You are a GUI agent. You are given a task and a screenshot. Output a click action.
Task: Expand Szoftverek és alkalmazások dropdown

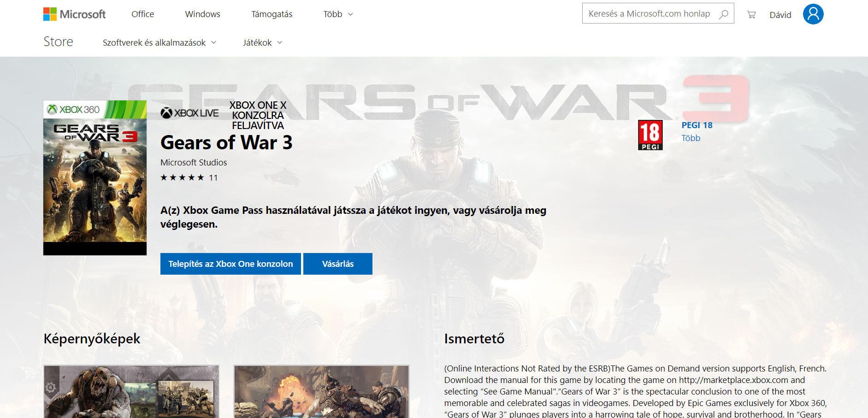tap(159, 42)
